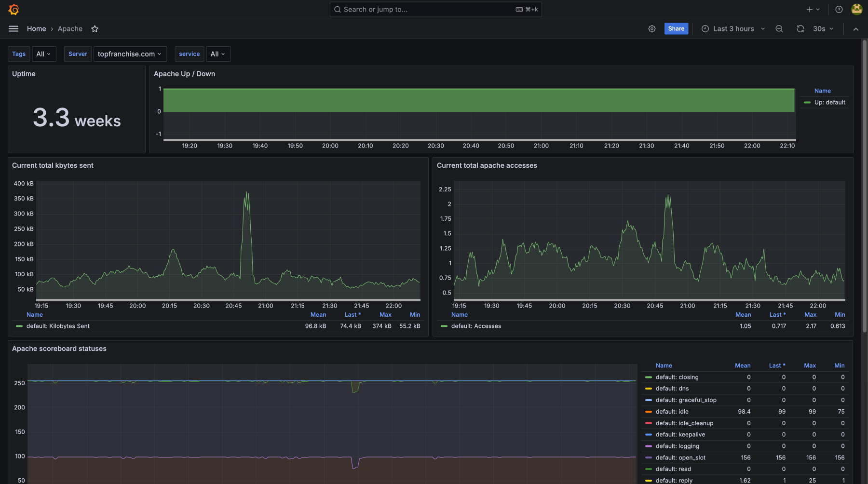Screen dimensions: 868x484
Task: Star the Apache dashboard as favorite
Action: pos(95,29)
